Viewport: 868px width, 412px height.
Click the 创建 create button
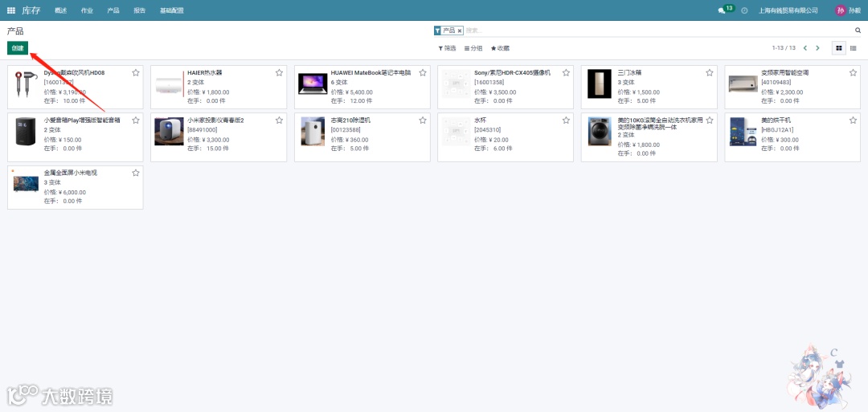point(18,48)
